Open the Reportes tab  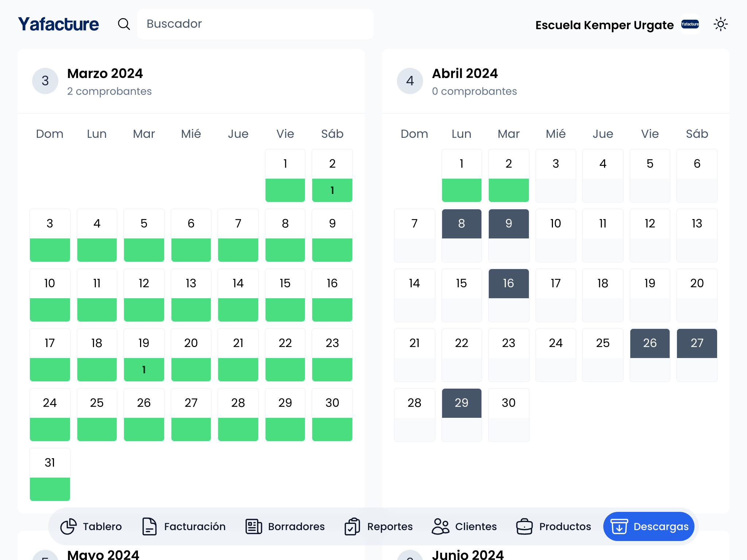379,526
